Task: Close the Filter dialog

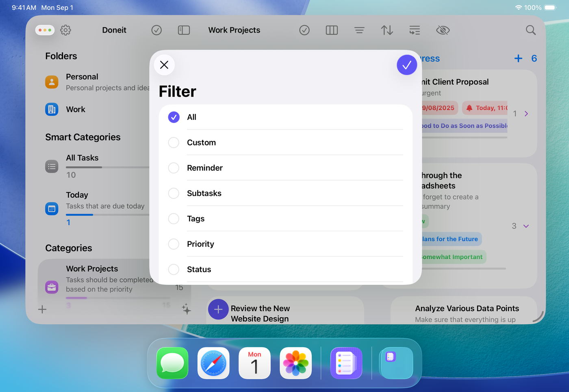Action: click(164, 65)
